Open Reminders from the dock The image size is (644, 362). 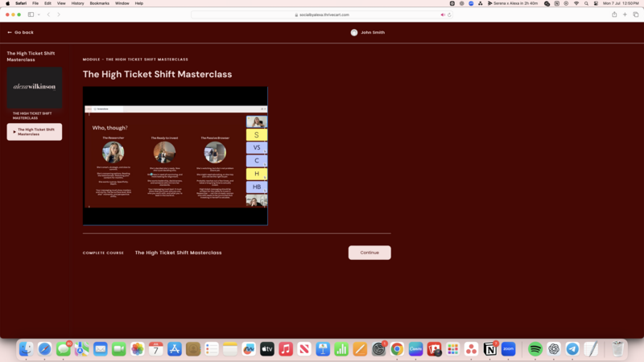[x=212, y=349]
